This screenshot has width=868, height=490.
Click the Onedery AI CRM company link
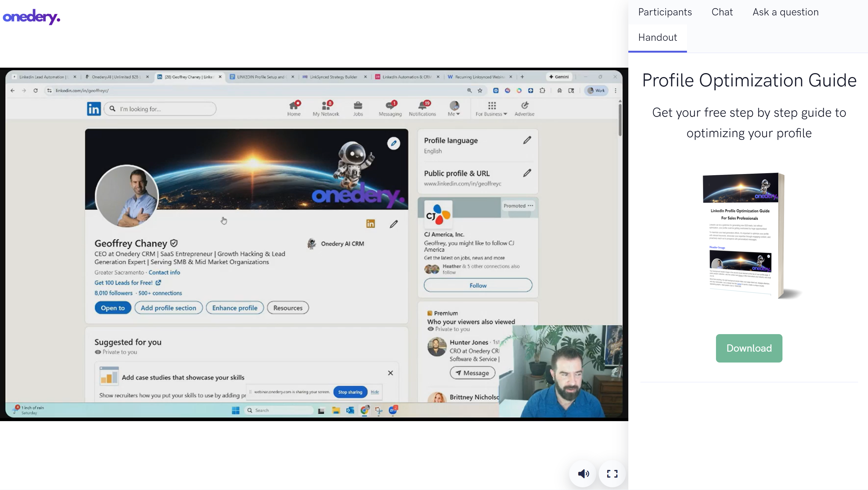pos(335,243)
